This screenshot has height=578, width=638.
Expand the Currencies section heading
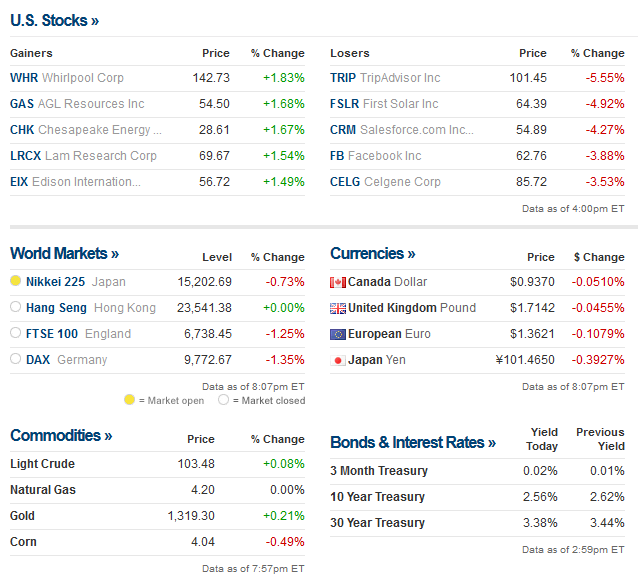coord(372,254)
